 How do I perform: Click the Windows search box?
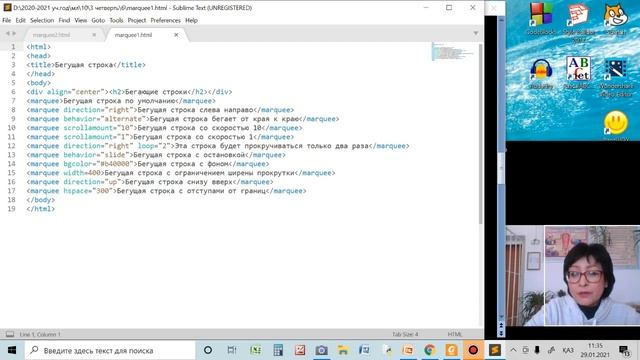coord(110,350)
